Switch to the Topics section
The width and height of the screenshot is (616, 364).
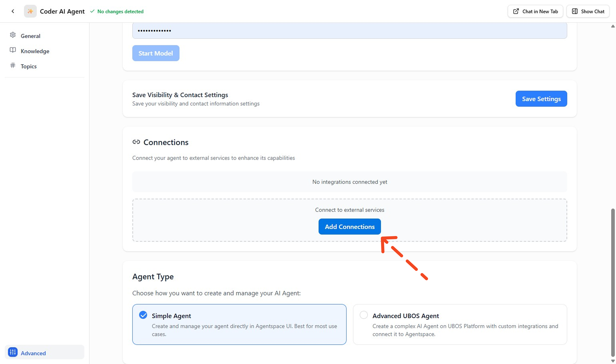28,66
